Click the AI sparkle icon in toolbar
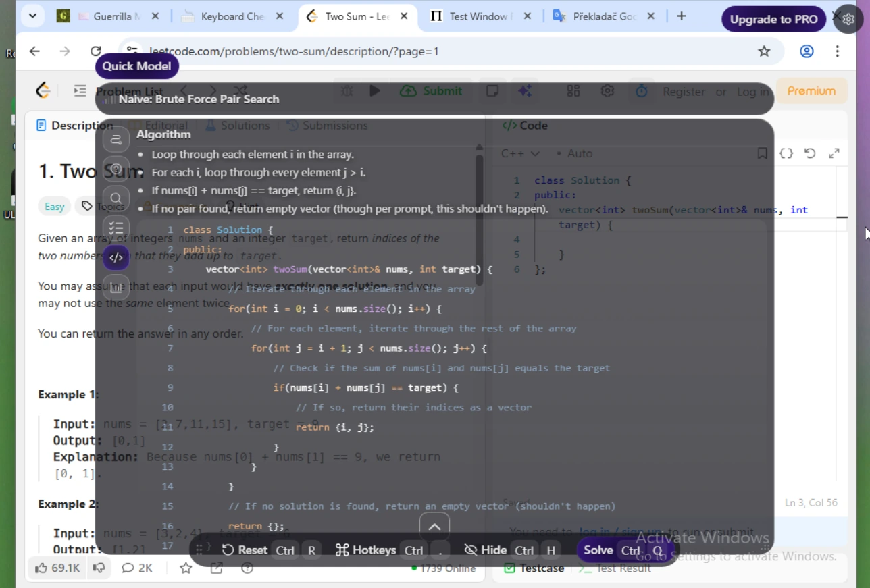Image resolution: width=870 pixels, height=588 pixels. point(525,90)
